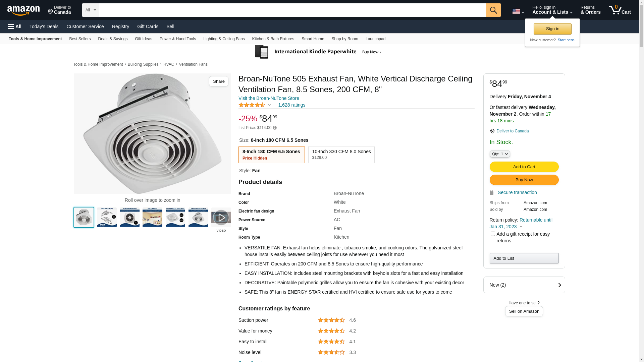Click the US flag language selector
This screenshot has height=362, width=644.
(518, 12)
